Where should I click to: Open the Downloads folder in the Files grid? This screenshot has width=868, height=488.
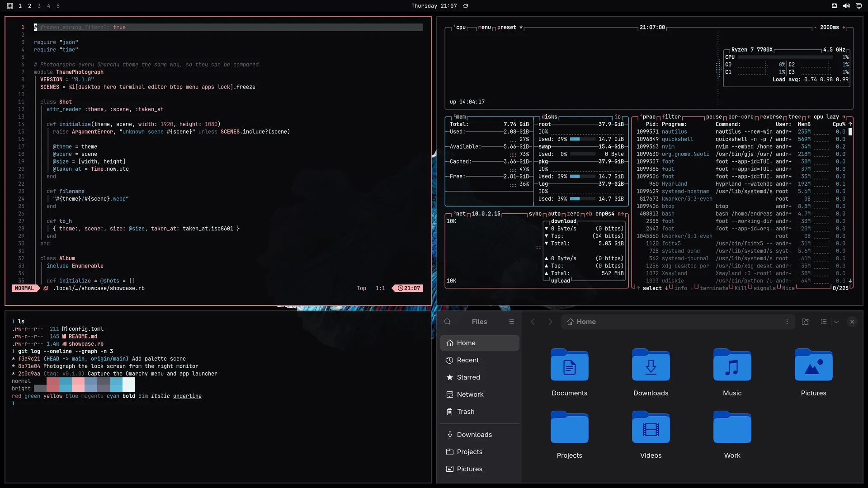(x=651, y=365)
